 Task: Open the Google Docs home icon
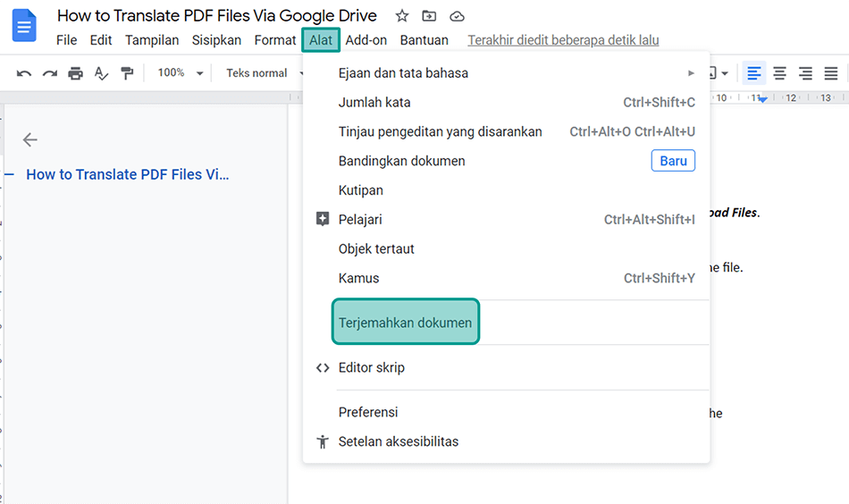[x=24, y=25]
